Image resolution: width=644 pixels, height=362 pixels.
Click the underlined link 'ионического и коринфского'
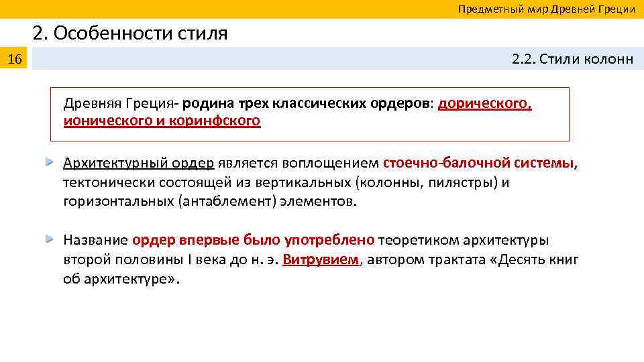click(162, 121)
